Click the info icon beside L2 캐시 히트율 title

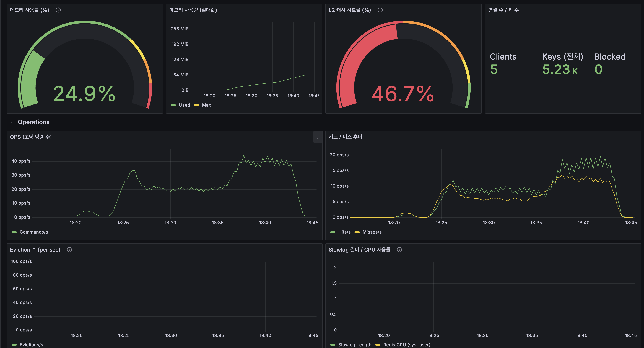(380, 10)
